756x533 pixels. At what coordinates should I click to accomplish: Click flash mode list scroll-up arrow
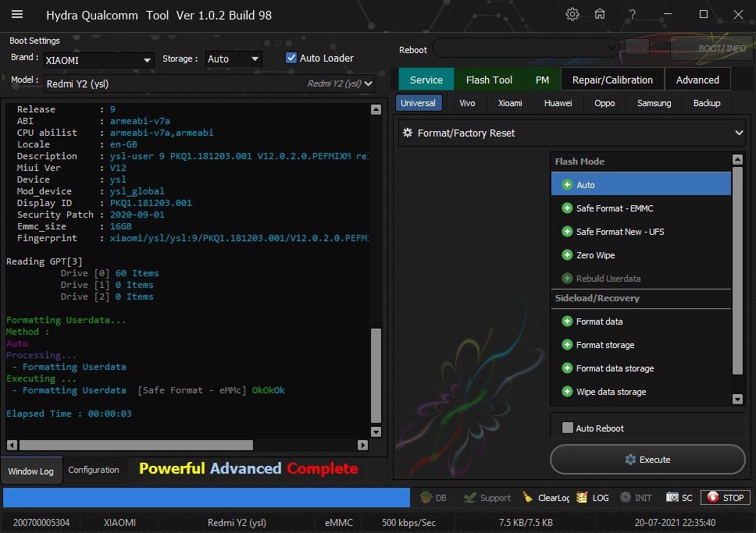click(x=737, y=159)
